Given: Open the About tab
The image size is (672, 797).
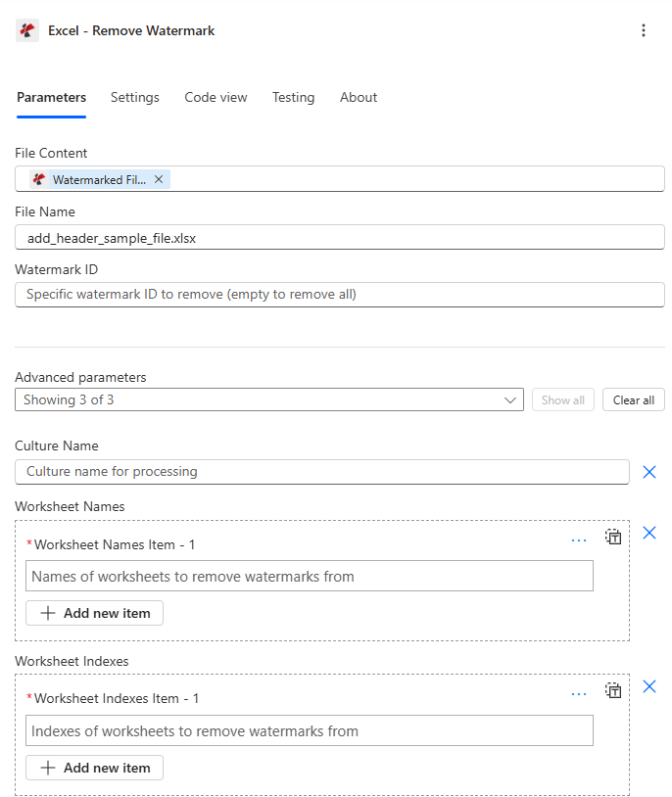Looking at the screenshot, I should tap(359, 97).
